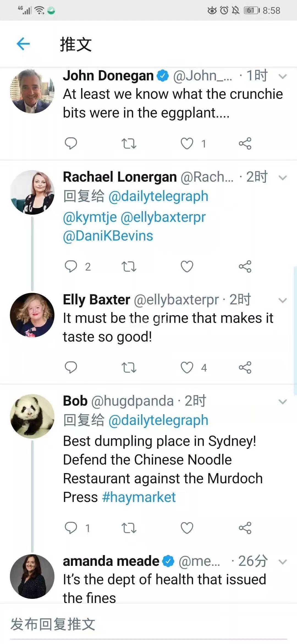Open @kymtje mention in Rachael's reply
The height and width of the screenshot is (644, 297).
click(90, 217)
